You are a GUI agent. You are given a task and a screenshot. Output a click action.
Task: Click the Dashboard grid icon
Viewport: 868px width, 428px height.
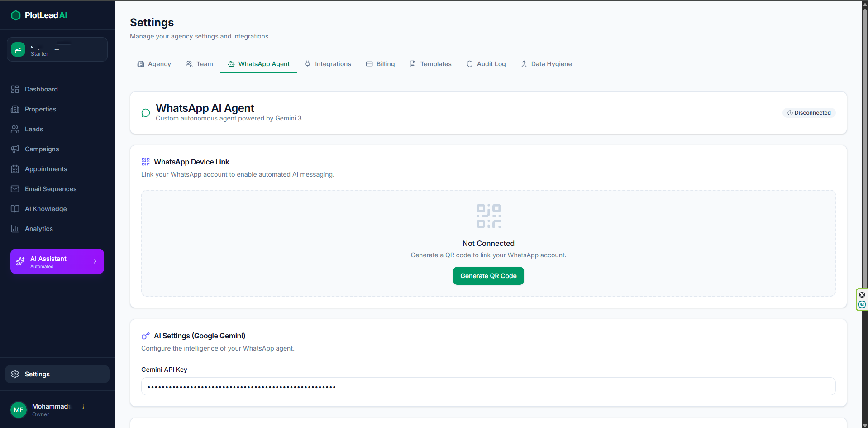[15, 89]
